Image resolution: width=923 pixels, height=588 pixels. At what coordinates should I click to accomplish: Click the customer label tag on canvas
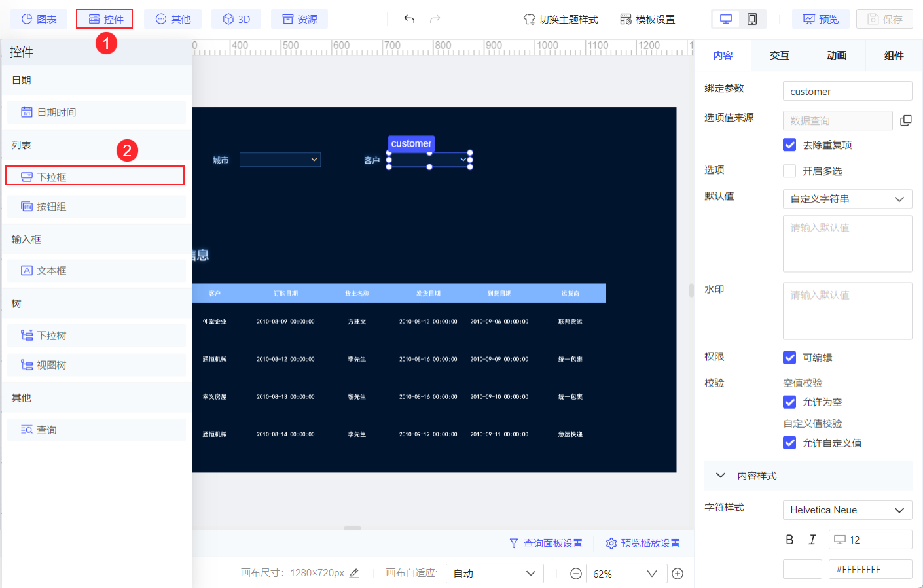[411, 143]
